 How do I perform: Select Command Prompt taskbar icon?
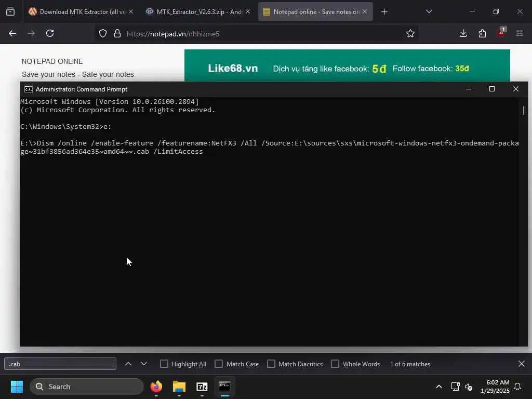coord(224,387)
